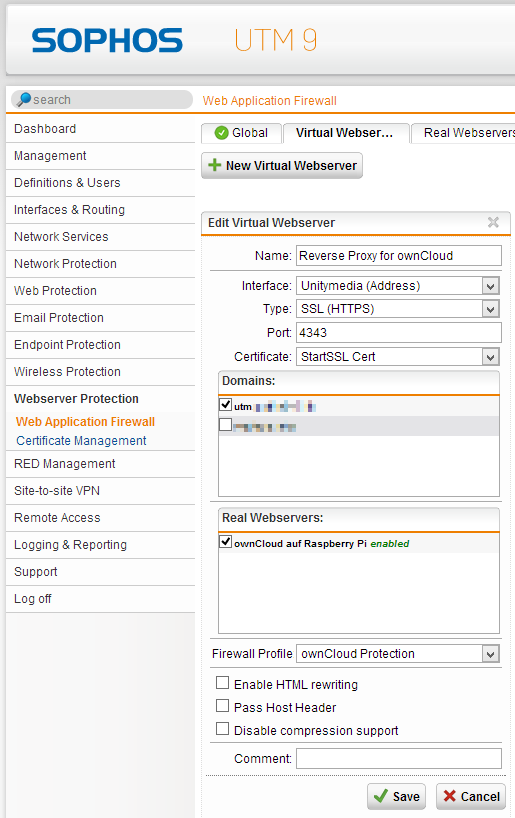
Task: Open Management menu
Action: pyautogui.click(x=100, y=156)
